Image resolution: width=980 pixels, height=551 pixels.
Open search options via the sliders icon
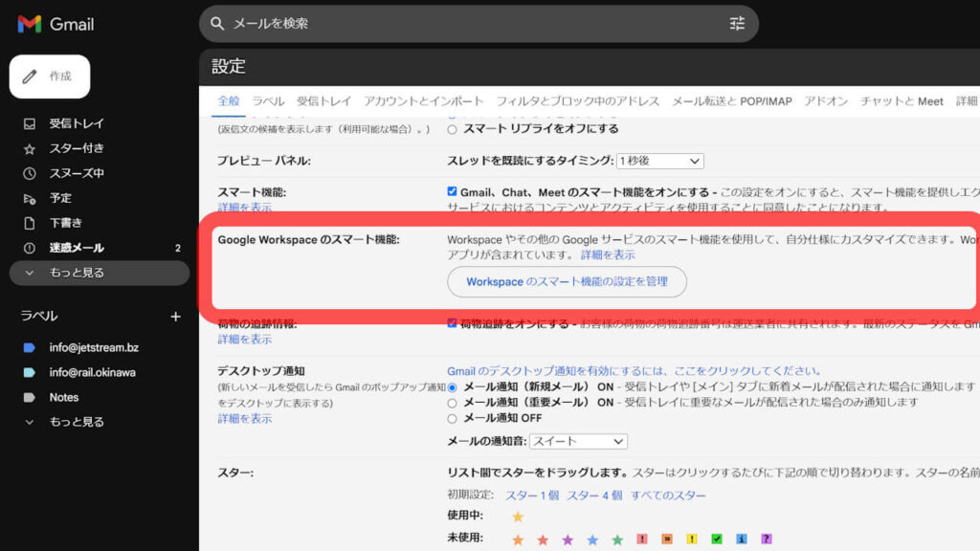(x=736, y=23)
